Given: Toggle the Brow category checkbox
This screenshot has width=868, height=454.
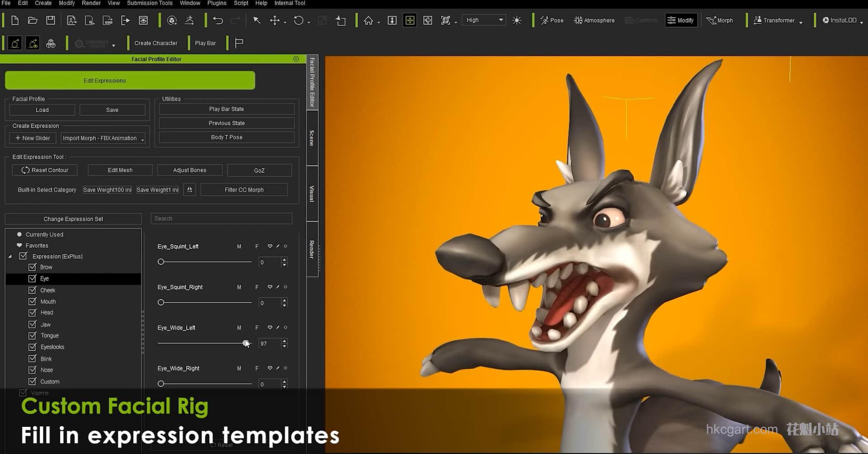Looking at the screenshot, I should click(32, 267).
